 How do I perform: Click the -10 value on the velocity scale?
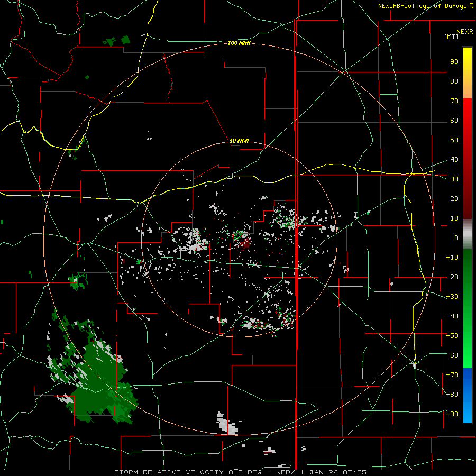point(452,258)
